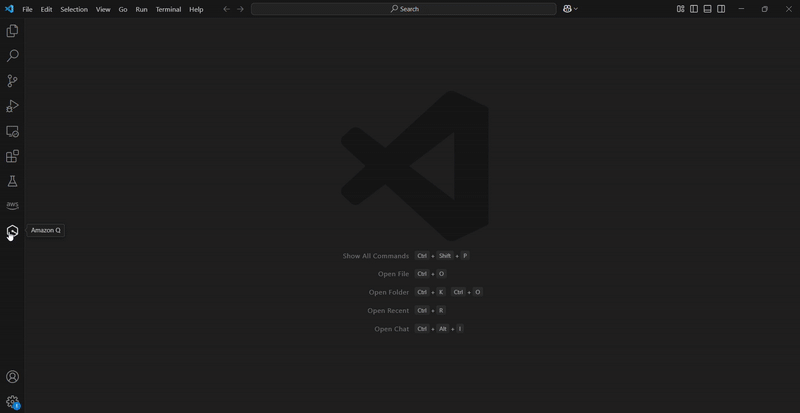Expand the Copilot dropdown chevron
Screen dimensions: 800x413
576,9
